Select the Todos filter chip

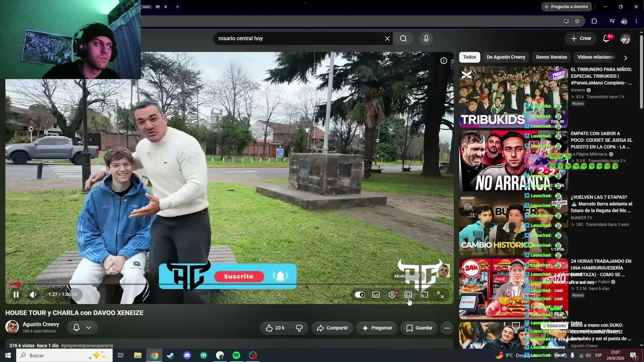pos(469,57)
